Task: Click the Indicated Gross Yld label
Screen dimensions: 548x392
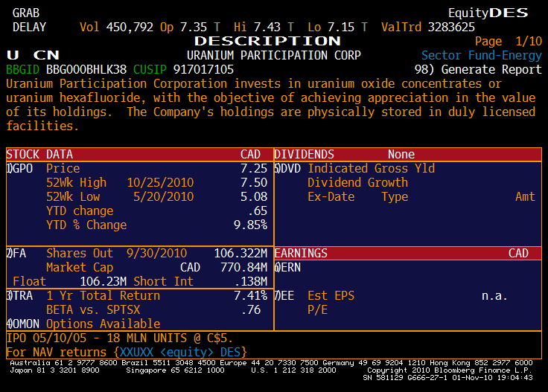Action: click(x=371, y=169)
